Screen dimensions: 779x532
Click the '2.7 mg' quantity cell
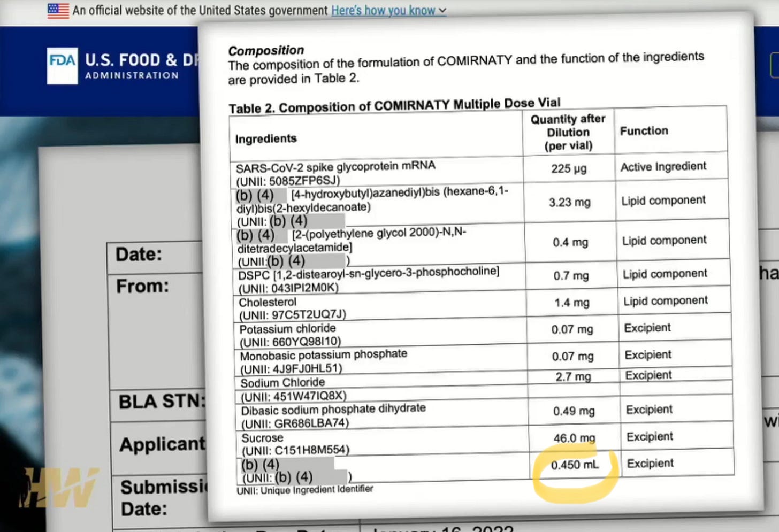(x=573, y=376)
